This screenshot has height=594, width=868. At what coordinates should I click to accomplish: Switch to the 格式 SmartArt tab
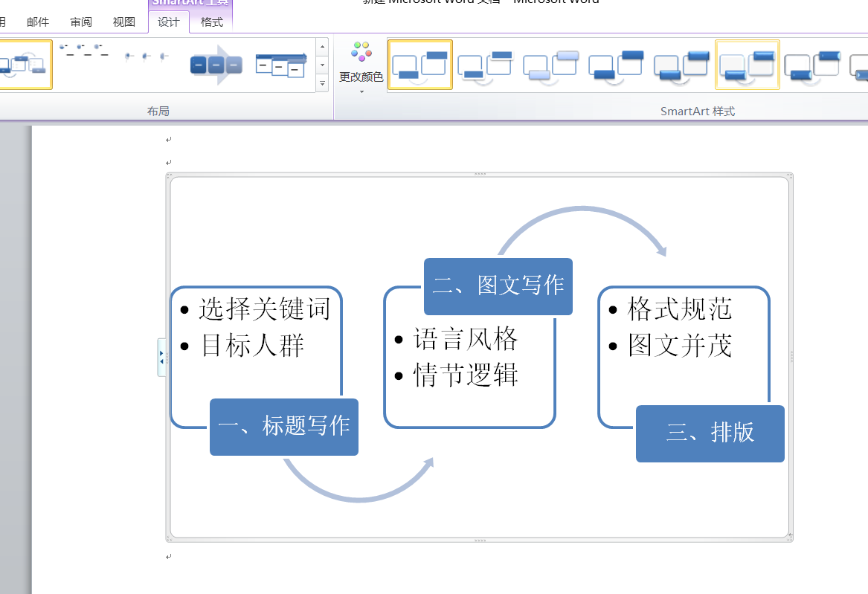(x=211, y=22)
